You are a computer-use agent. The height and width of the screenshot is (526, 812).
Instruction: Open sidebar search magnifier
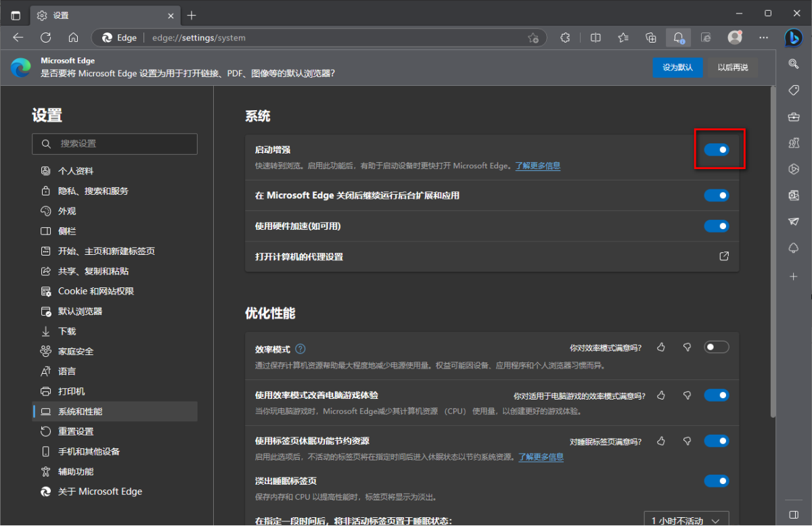[794, 64]
